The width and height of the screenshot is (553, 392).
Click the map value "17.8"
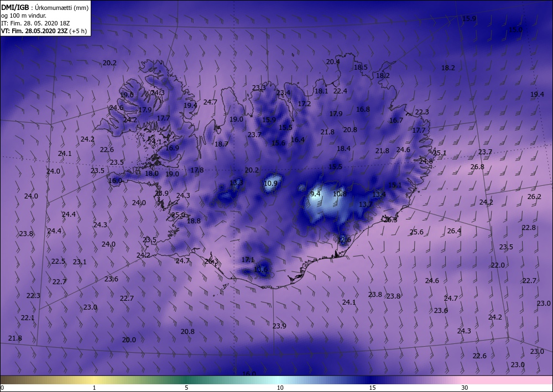197,170
